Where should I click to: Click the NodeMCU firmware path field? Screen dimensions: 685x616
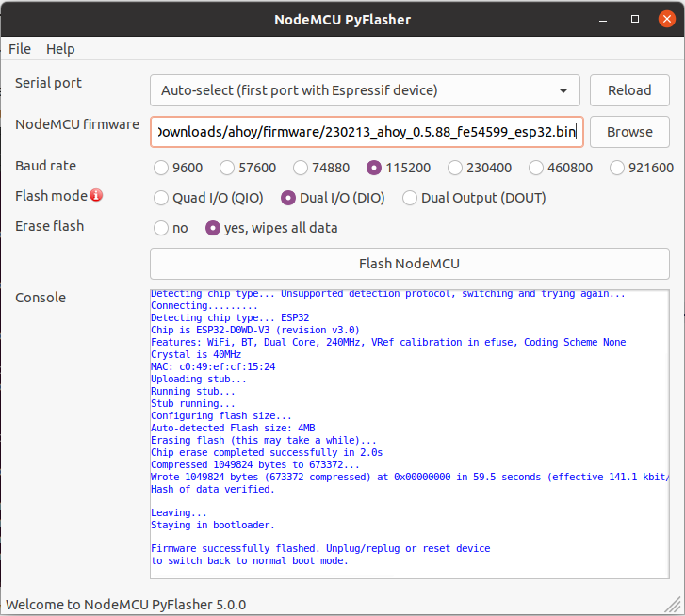(367, 132)
